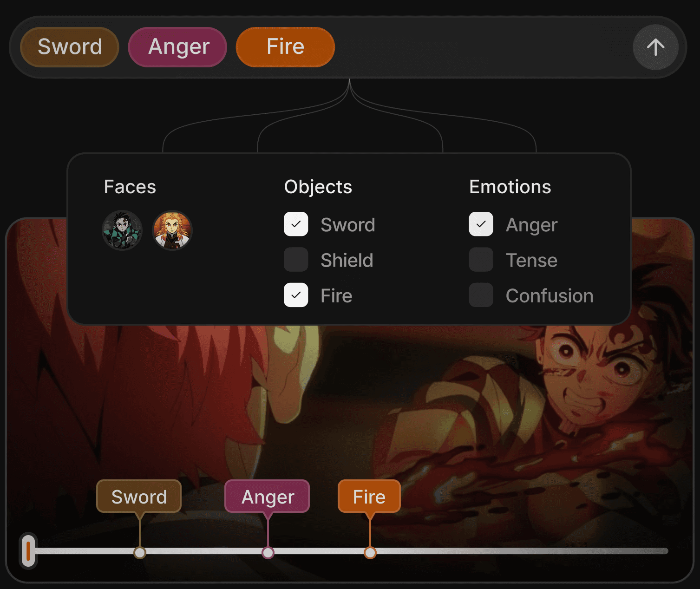Image resolution: width=700 pixels, height=589 pixels.
Task: Uncheck the Sword object checkbox
Action: [296, 224]
